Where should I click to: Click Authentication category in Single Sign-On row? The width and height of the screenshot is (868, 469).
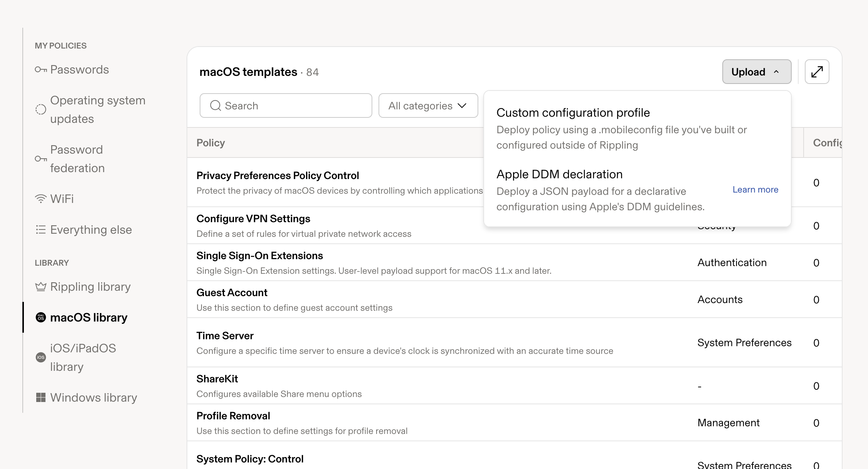(x=732, y=263)
